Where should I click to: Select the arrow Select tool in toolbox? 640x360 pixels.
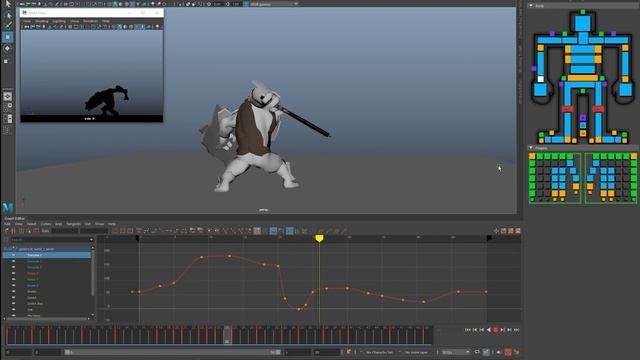[8, 4]
